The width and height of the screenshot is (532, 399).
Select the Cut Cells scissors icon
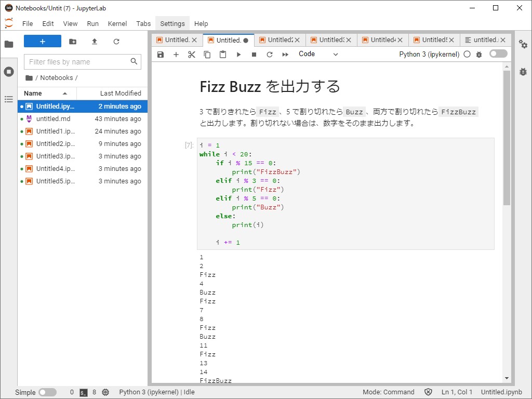pos(192,54)
